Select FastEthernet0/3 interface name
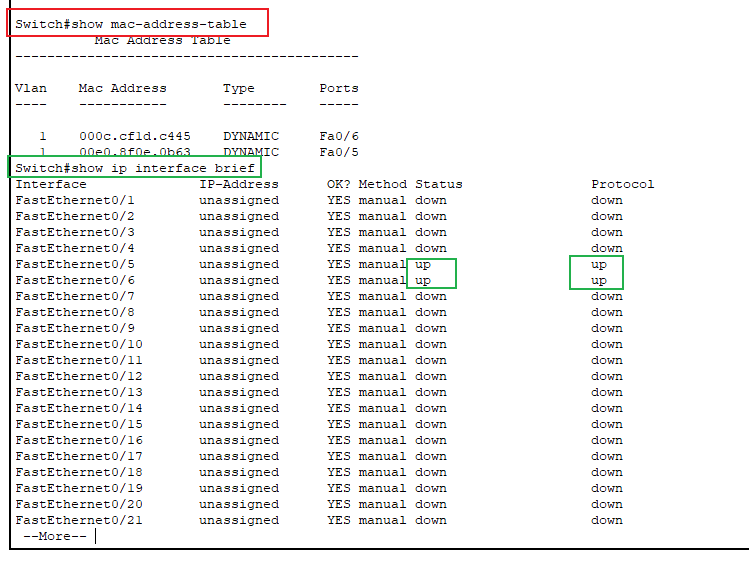 [75, 232]
